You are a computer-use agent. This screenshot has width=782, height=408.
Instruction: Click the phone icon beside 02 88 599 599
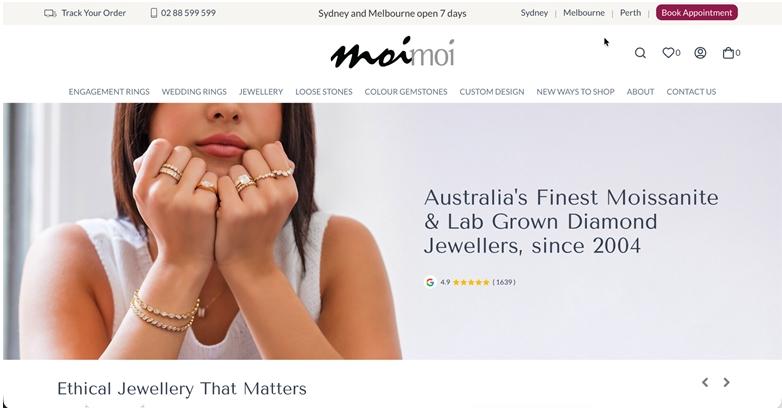154,13
